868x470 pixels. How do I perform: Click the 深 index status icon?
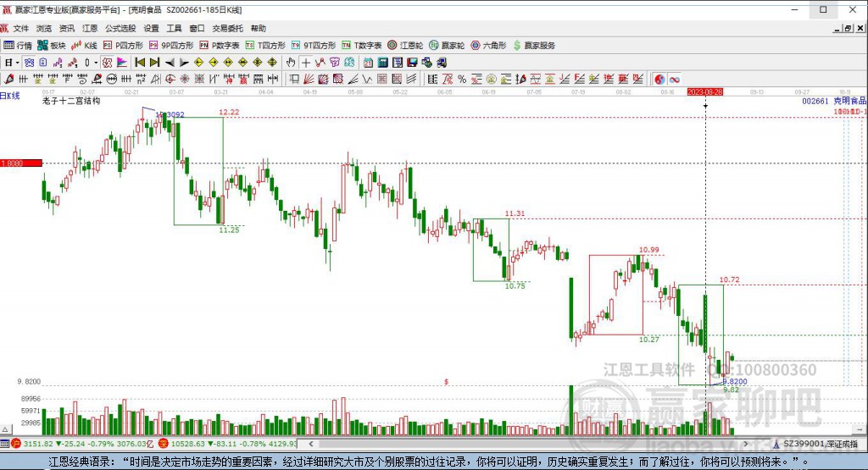coord(163,444)
